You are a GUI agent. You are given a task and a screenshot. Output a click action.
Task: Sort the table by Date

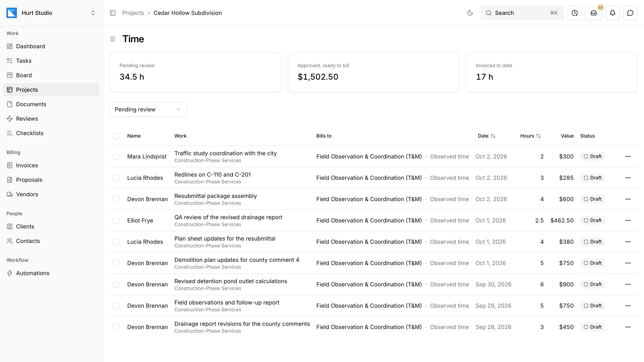pos(486,136)
